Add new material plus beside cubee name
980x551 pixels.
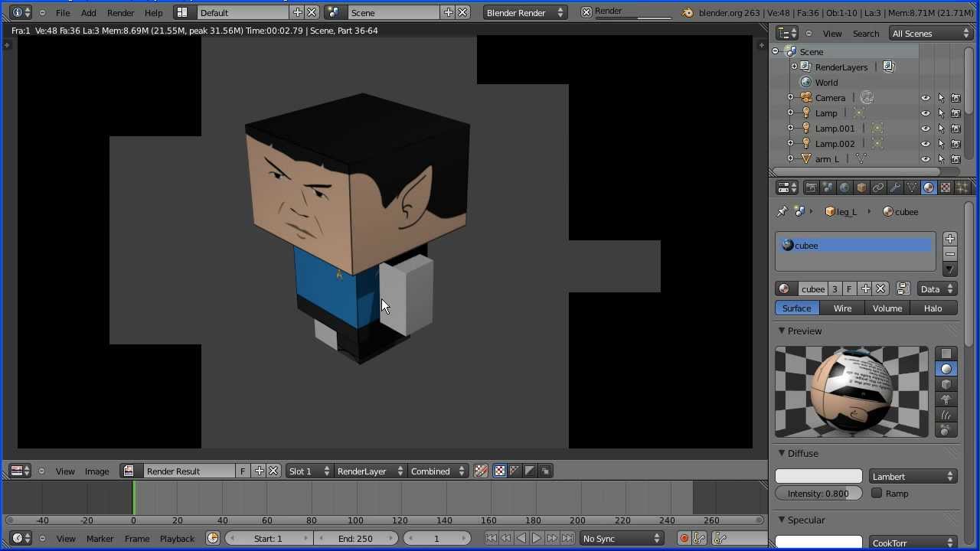click(866, 289)
